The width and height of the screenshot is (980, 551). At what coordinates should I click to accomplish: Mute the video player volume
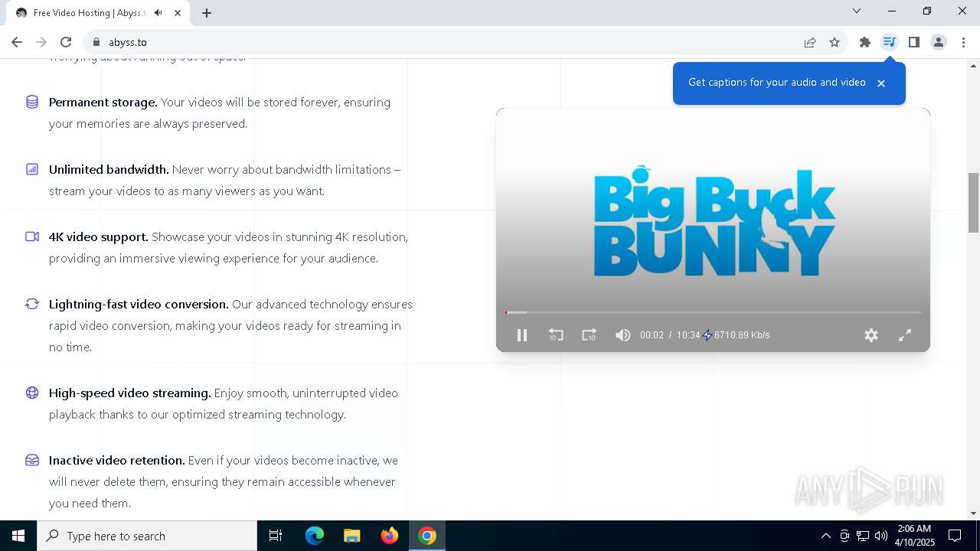pyautogui.click(x=622, y=335)
